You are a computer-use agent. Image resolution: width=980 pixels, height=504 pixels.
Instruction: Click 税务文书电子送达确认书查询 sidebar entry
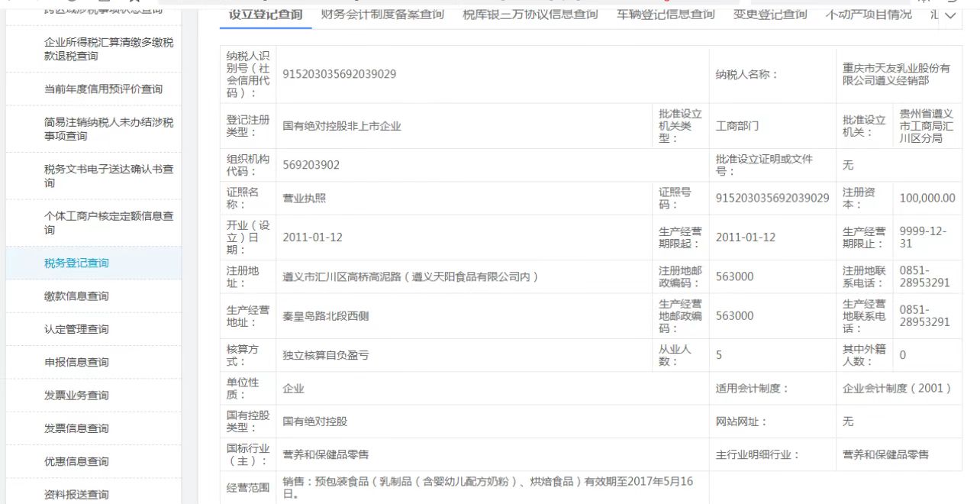(108, 176)
